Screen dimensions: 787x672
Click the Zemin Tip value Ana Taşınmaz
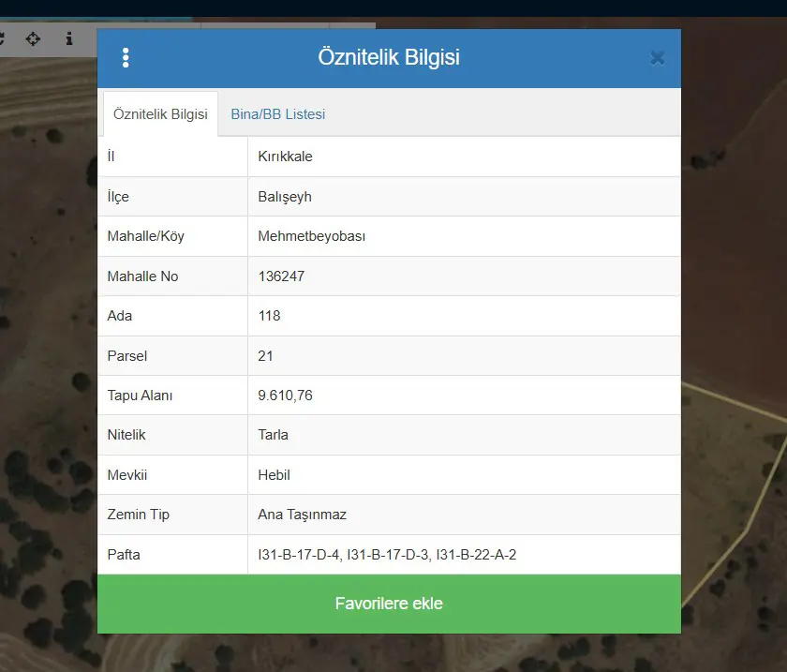[x=302, y=515]
